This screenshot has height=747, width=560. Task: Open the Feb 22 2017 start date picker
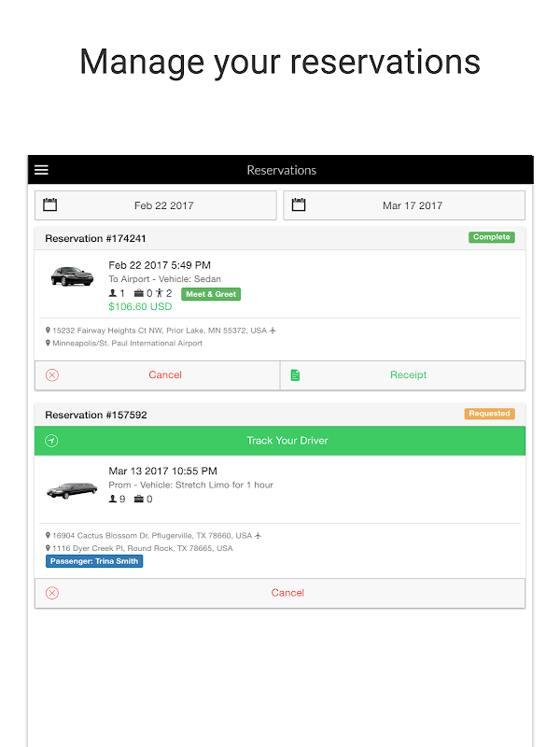[x=164, y=205]
